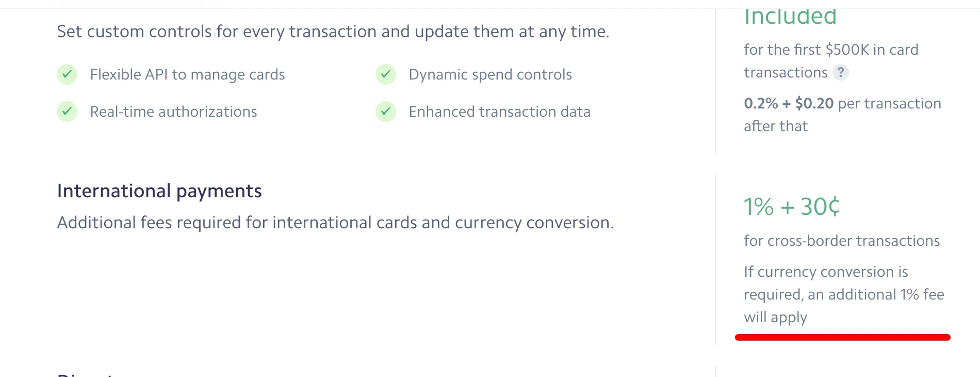This screenshot has height=377, width=980.
Task: Click the Set custom controls description sentence
Action: pyautogui.click(x=333, y=32)
